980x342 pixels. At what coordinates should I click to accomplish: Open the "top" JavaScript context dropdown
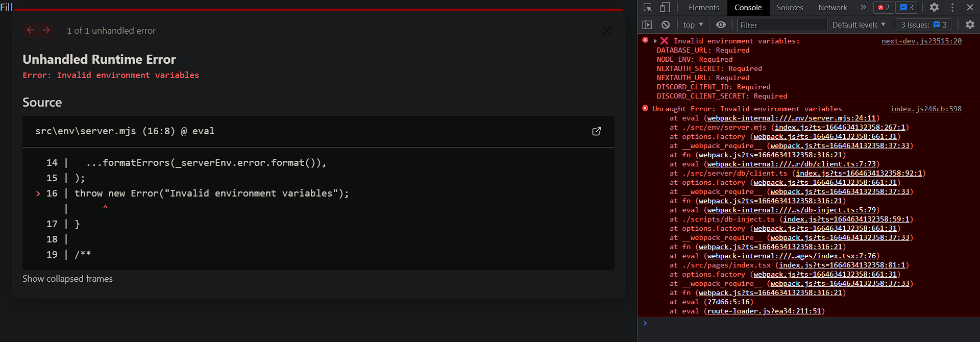coord(693,25)
